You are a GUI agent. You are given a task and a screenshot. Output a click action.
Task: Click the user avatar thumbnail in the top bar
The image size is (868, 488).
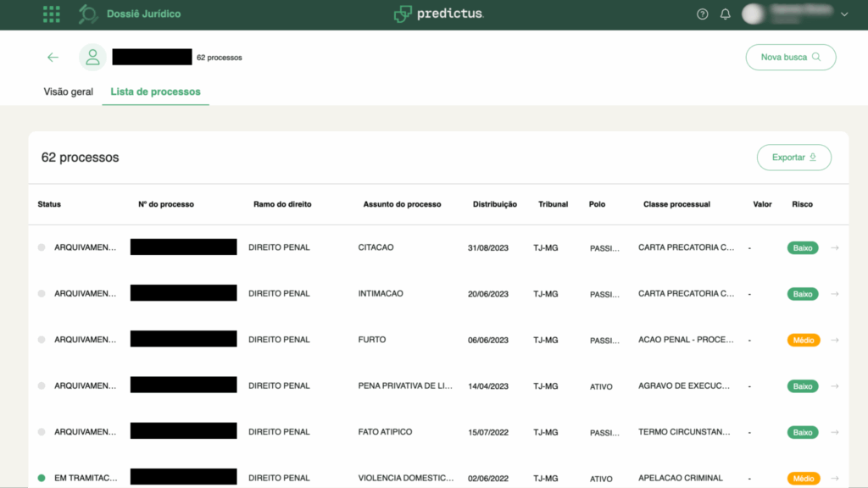[x=753, y=14]
